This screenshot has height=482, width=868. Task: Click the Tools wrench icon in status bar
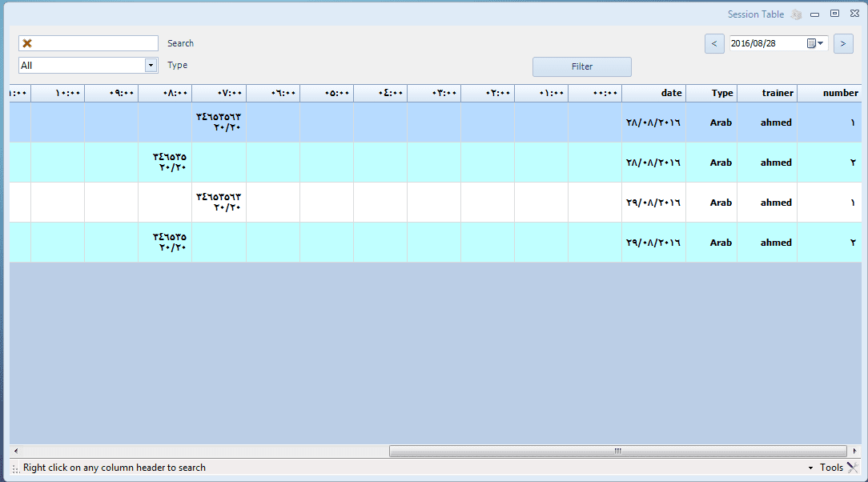(x=852, y=468)
